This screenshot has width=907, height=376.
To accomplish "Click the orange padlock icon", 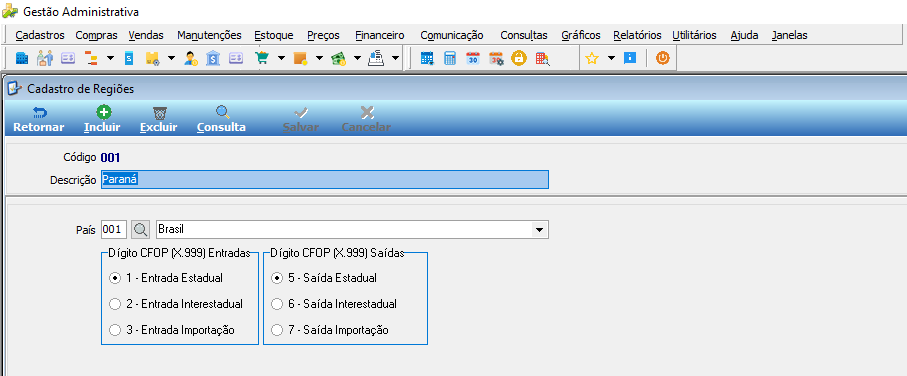I will (519, 58).
